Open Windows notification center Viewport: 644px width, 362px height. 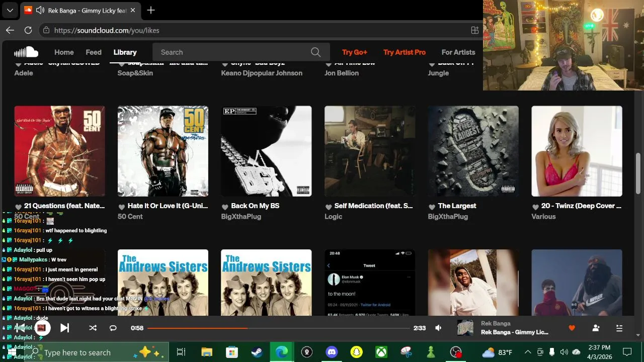(x=627, y=352)
